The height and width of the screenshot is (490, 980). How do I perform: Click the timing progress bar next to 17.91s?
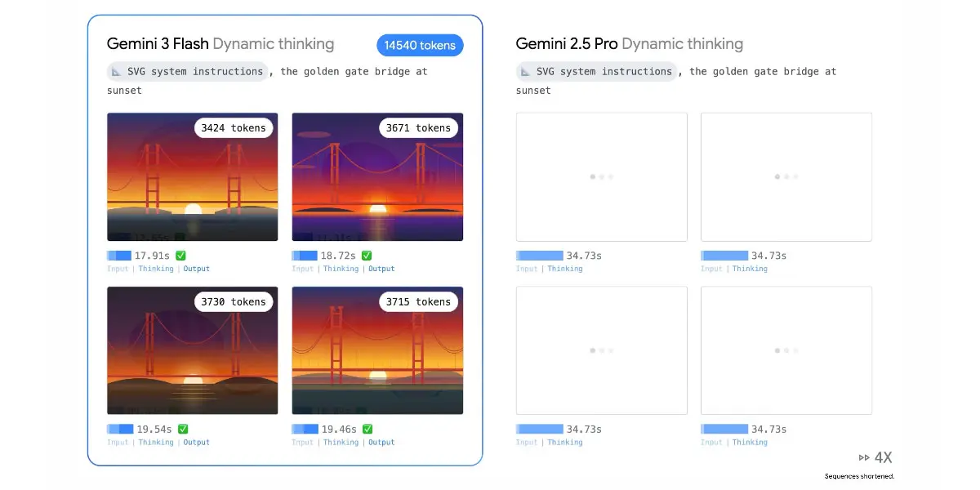119,256
